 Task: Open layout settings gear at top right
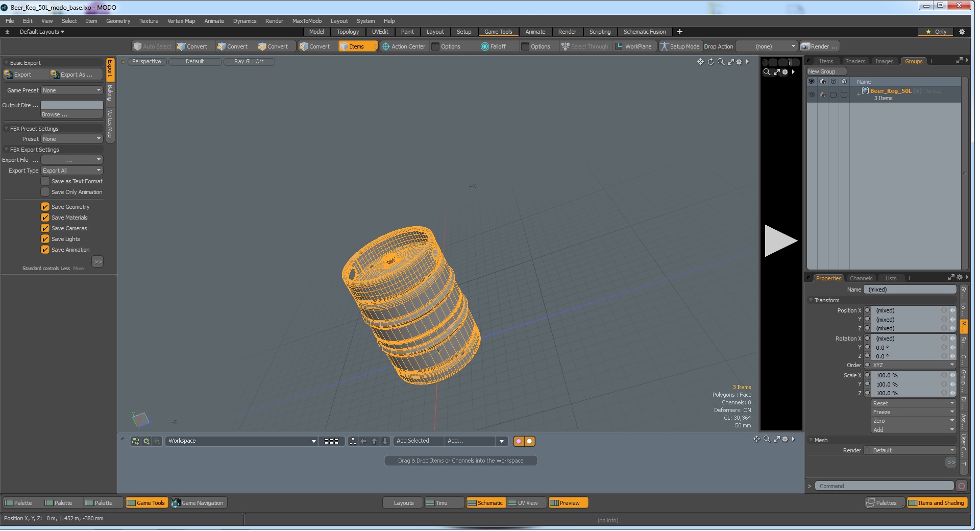[962, 32]
